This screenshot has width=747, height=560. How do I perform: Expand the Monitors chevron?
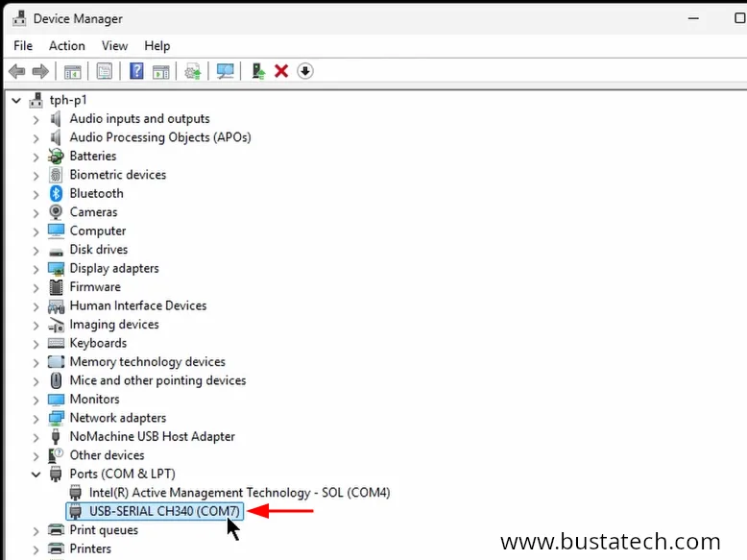(36, 400)
